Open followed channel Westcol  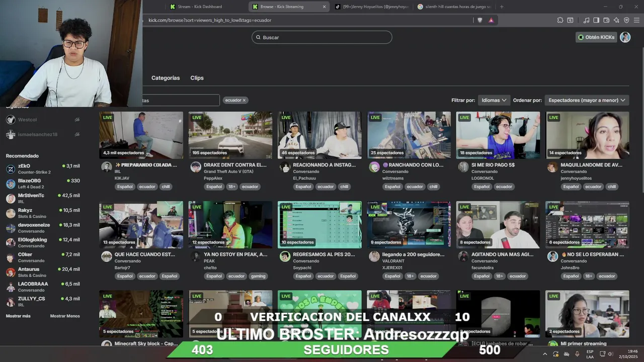pos(43,120)
